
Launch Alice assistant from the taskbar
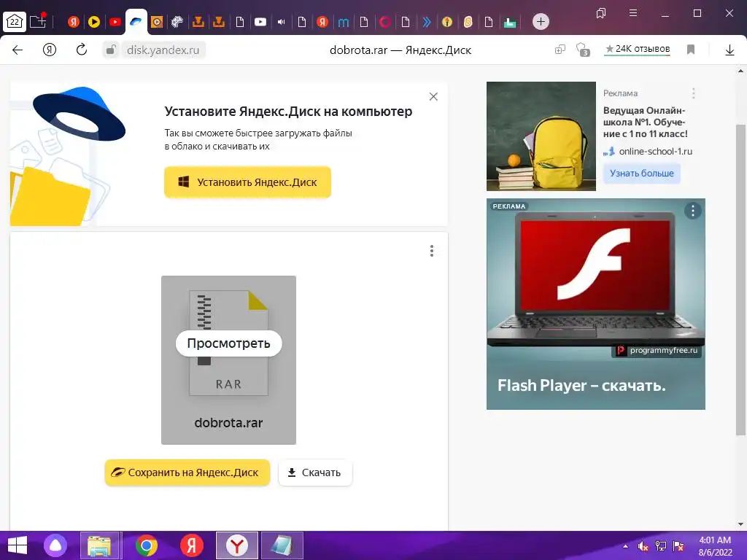55,545
